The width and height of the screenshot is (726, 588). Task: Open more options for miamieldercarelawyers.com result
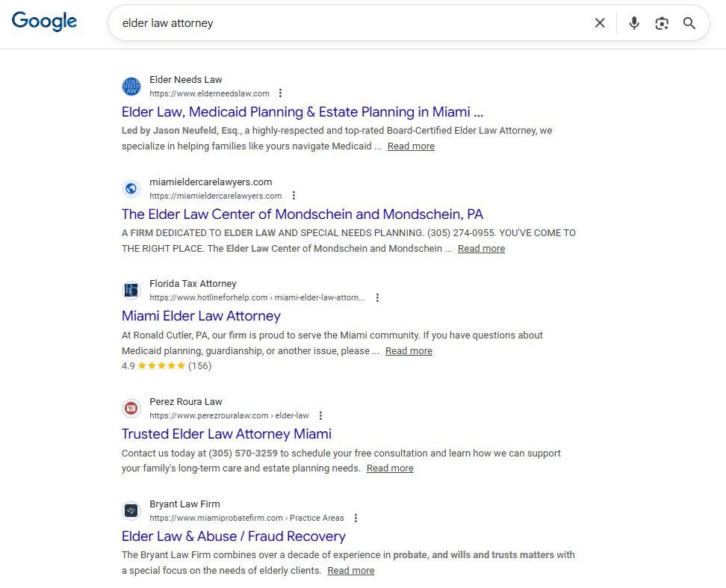[294, 196]
